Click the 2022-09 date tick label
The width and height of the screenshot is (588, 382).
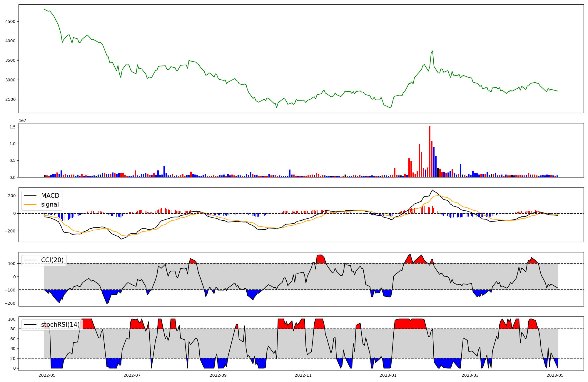click(218, 375)
